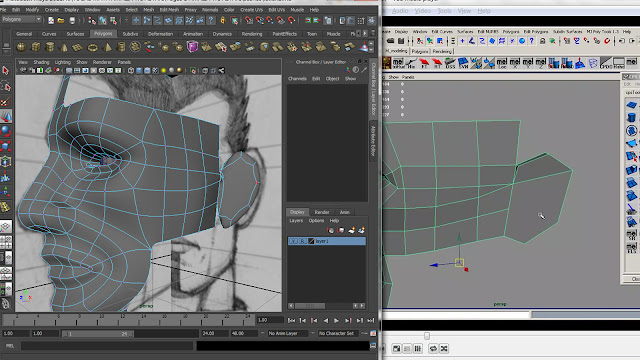The width and height of the screenshot is (640, 360).
Task: Click the Maya time slider ruler
Action: (128, 320)
